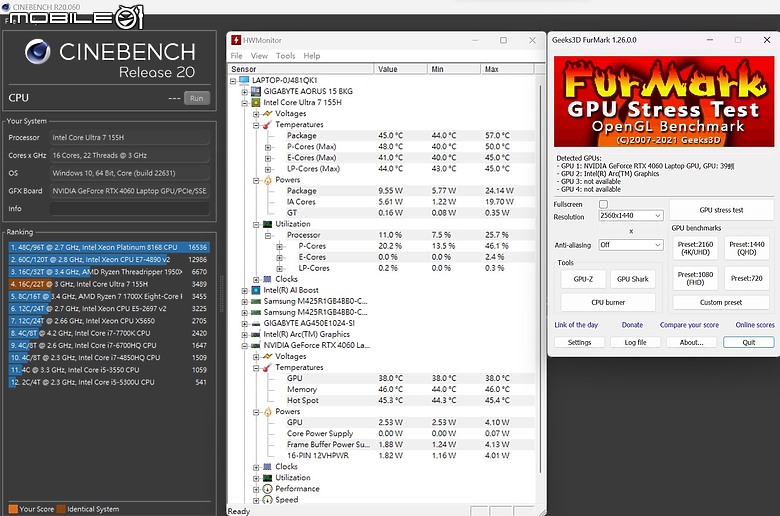Click the CPU Temperatures thermometer icon
The width and height of the screenshot is (780, 516).
click(268, 124)
